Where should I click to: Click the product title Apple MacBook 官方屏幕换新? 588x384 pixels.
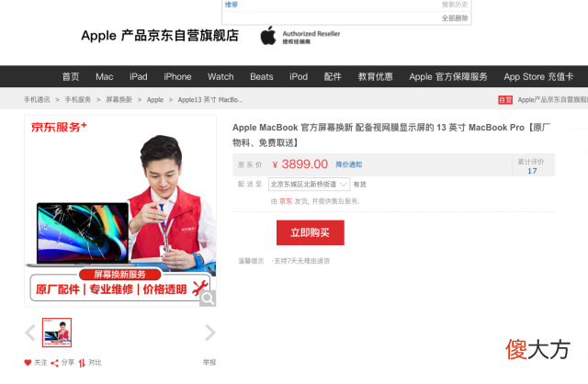[391, 135]
